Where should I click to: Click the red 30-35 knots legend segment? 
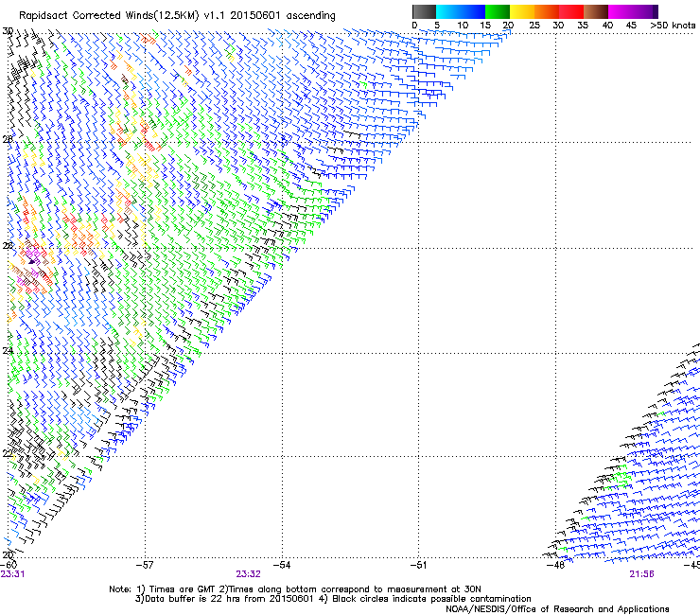pyautogui.click(x=571, y=11)
